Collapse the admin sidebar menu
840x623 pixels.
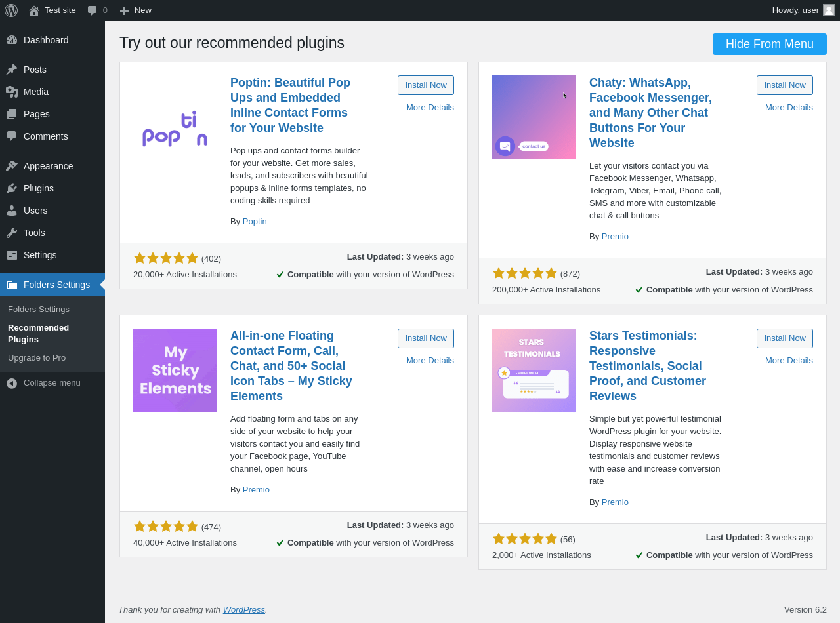pos(45,383)
